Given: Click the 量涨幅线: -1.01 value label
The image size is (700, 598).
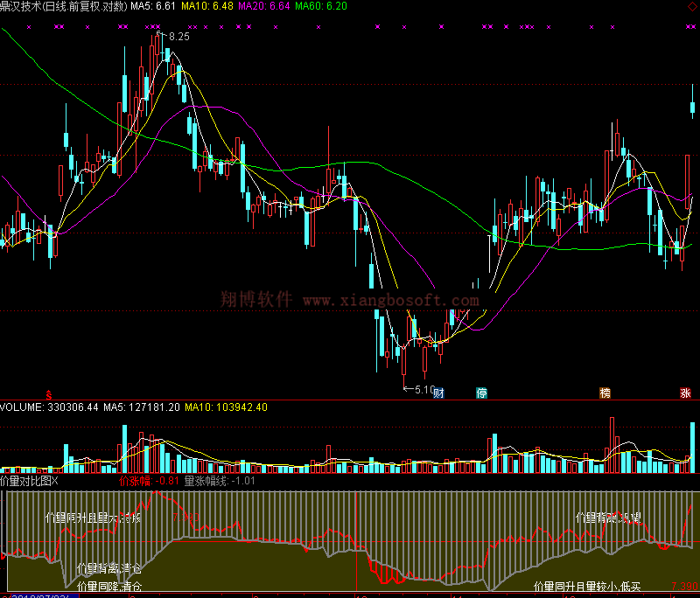Looking at the screenshot, I should click(220, 481).
